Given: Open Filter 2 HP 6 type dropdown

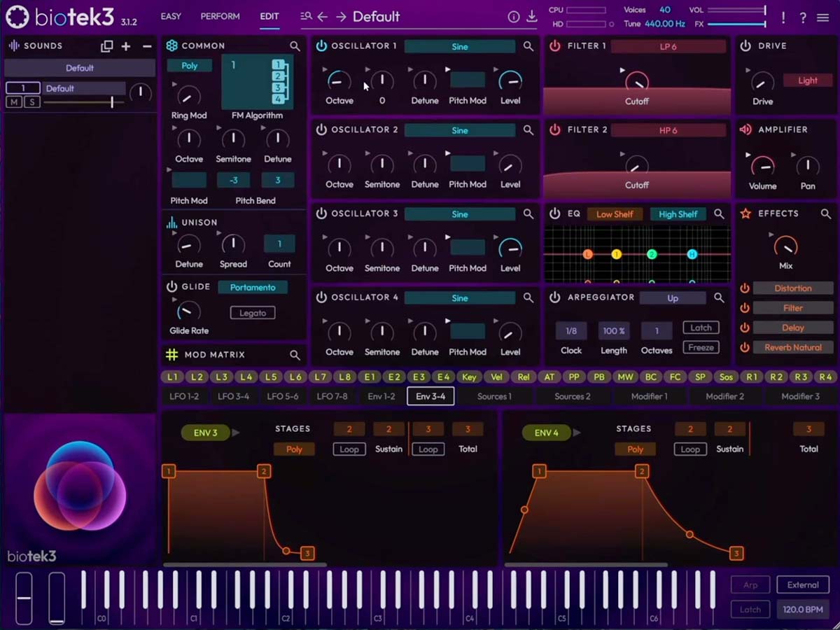Looking at the screenshot, I should (x=668, y=130).
